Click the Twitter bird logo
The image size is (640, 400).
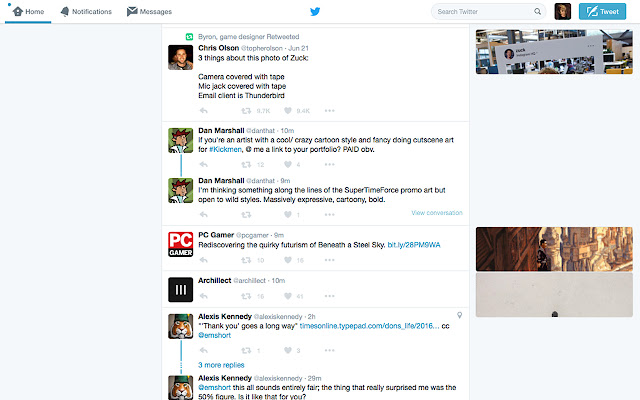[x=315, y=11]
